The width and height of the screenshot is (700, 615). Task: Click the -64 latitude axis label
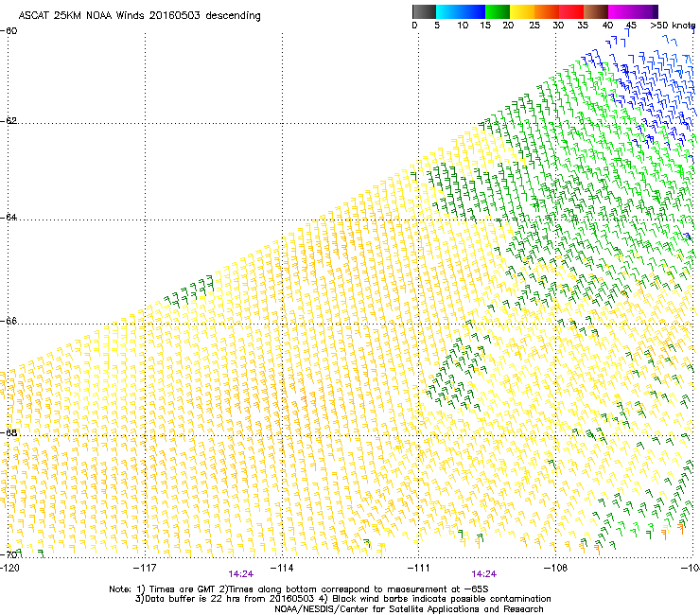[x=9, y=218]
